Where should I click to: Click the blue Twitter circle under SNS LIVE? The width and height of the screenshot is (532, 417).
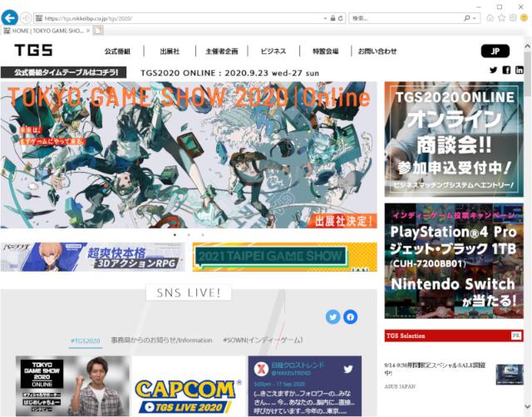pyautogui.click(x=333, y=316)
